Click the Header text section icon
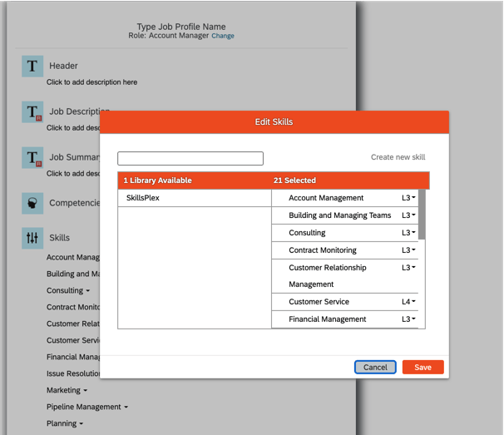 click(x=32, y=66)
